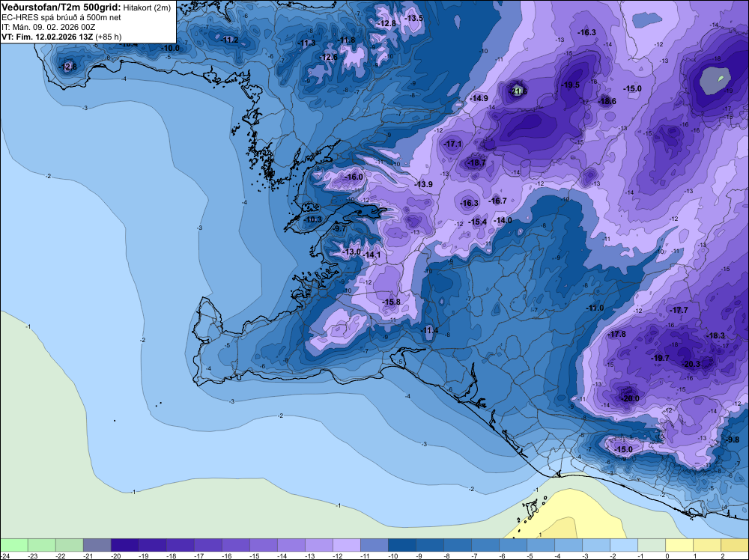Select the -18.3 temperature value
The width and height of the screenshot is (749, 560).
716,335
